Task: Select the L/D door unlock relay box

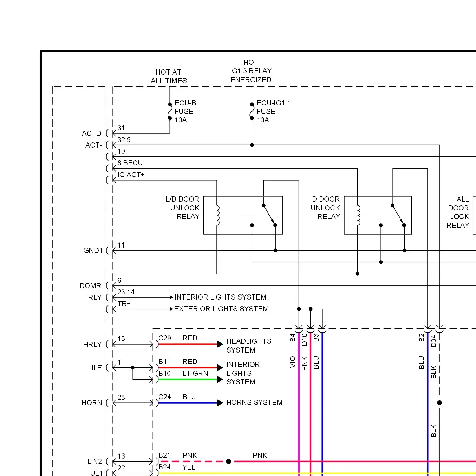Action: (x=243, y=215)
